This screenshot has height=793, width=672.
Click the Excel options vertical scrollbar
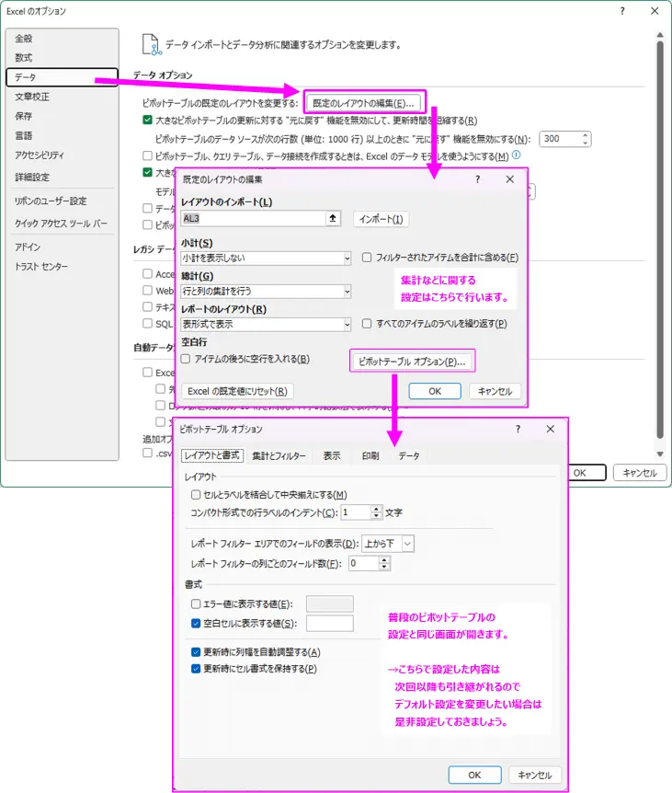[660, 240]
